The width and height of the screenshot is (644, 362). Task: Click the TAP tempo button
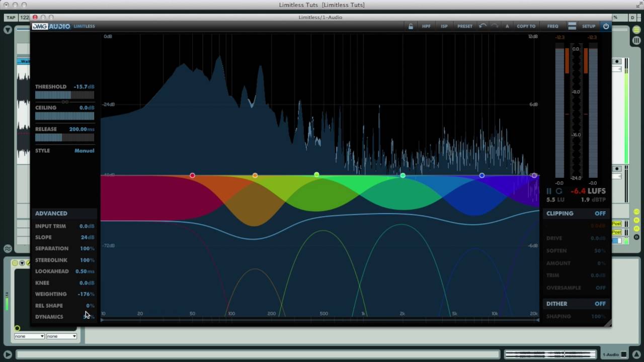[11, 18]
